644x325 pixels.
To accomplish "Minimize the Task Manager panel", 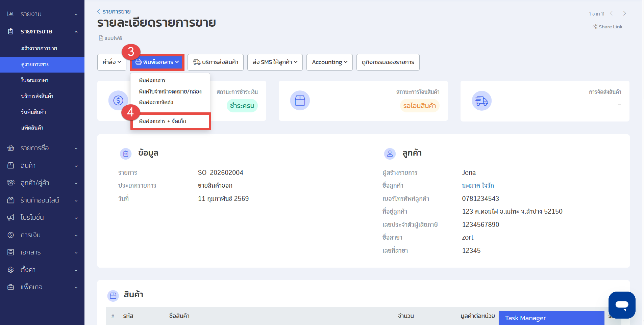I will 594,318.
